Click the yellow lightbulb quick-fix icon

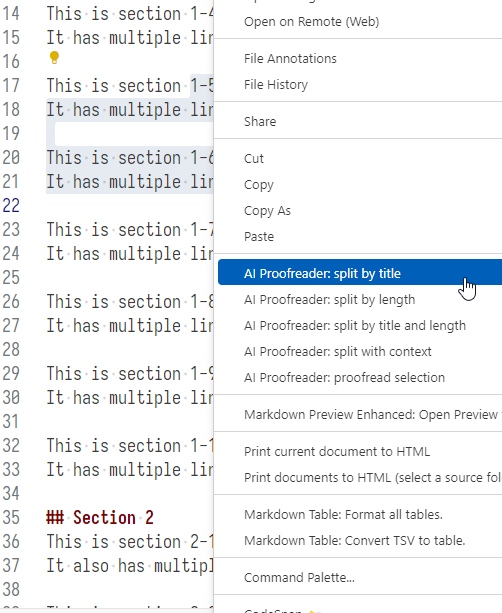tap(54, 57)
